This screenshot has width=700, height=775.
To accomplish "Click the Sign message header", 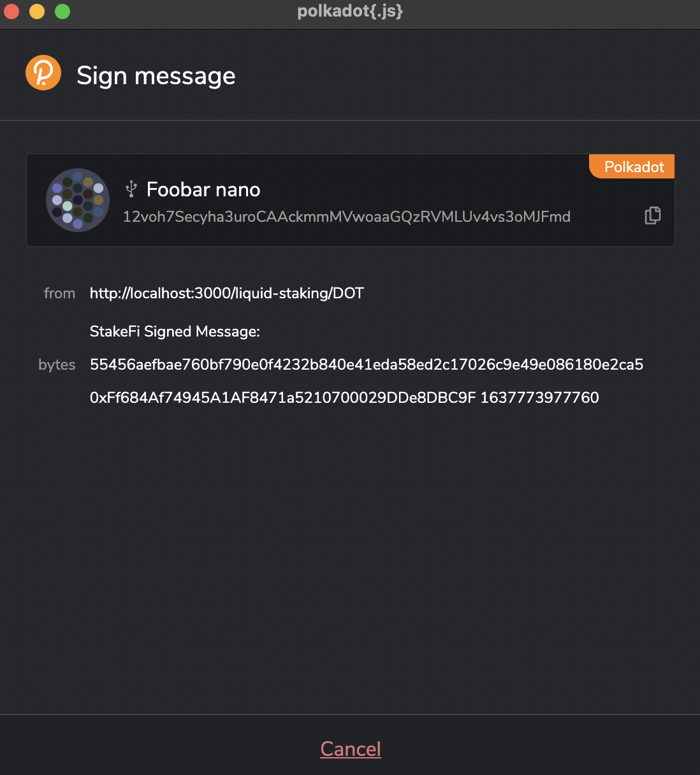I will click(x=156, y=75).
